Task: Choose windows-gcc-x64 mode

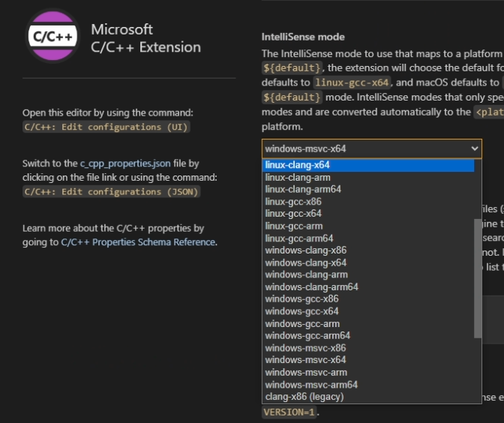Action: point(368,311)
